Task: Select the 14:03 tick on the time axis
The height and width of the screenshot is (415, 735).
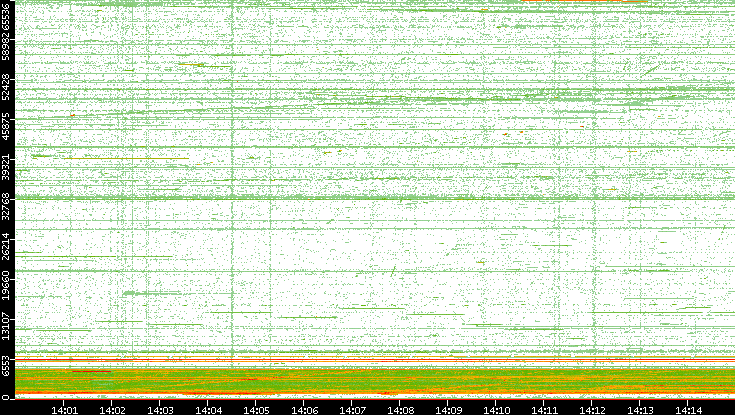Action: point(161,409)
